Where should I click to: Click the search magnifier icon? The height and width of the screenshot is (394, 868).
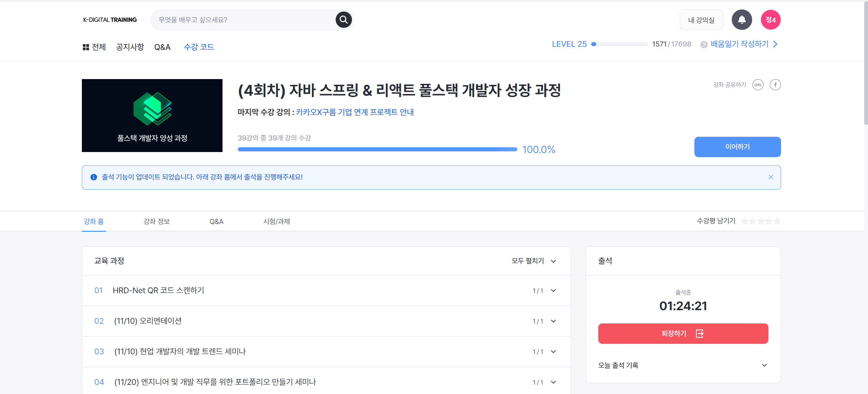click(x=343, y=20)
